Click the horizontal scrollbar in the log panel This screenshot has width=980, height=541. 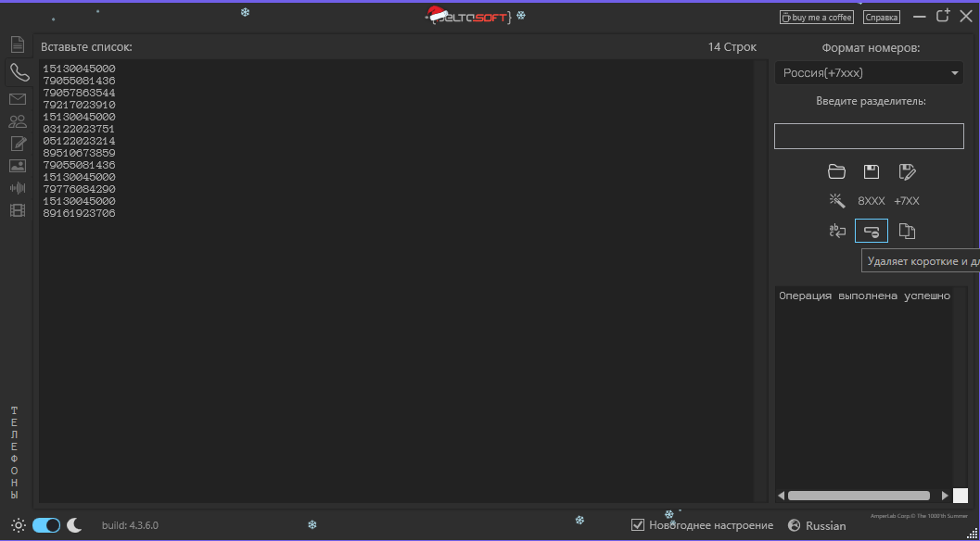point(859,496)
